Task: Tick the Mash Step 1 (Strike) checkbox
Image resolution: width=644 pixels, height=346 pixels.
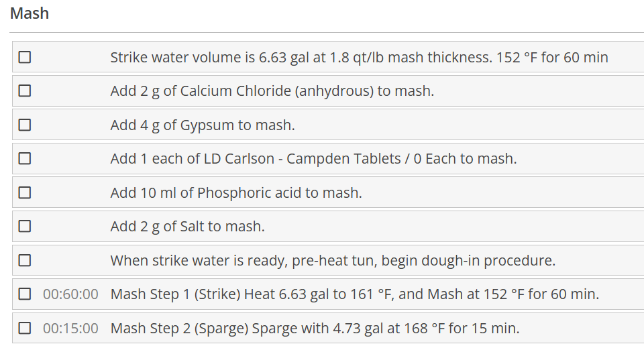Action: 25,294
